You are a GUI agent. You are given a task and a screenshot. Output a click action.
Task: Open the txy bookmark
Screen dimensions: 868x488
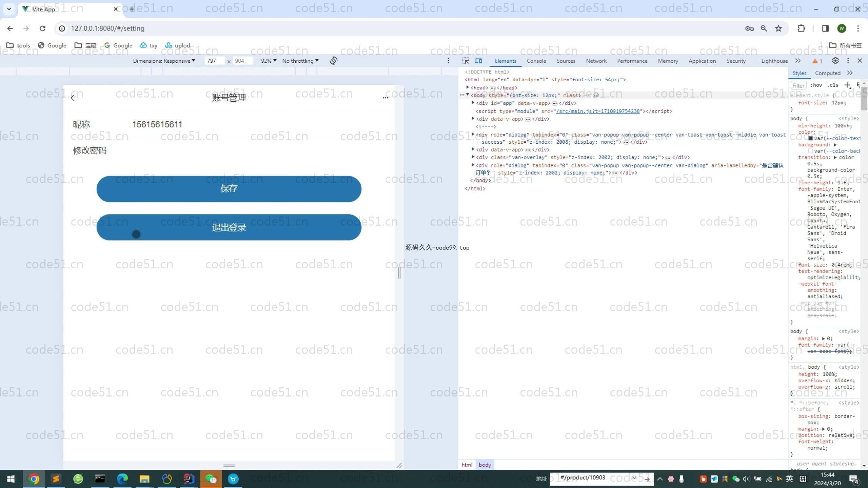point(149,45)
